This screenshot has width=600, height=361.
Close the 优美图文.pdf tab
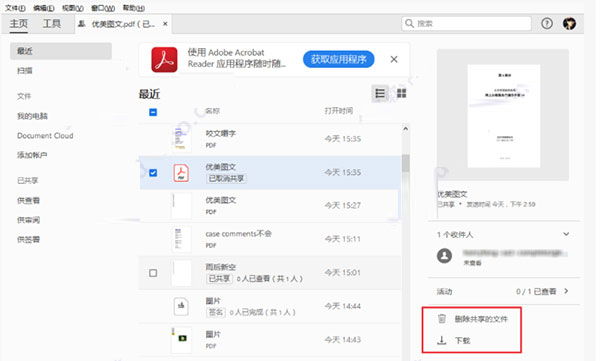coord(165,24)
